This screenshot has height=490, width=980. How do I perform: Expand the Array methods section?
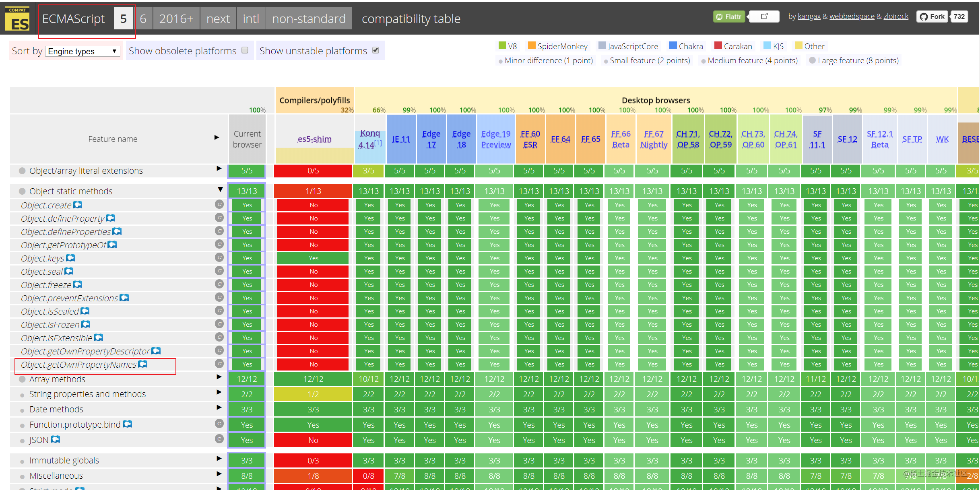click(x=219, y=377)
